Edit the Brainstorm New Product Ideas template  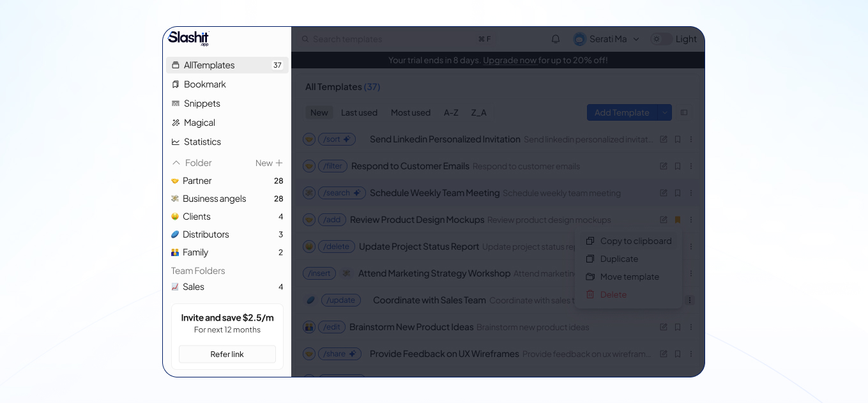(x=664, y=327)
